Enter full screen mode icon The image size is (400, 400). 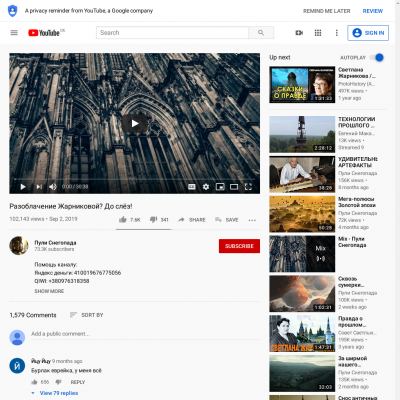point(248,187)
